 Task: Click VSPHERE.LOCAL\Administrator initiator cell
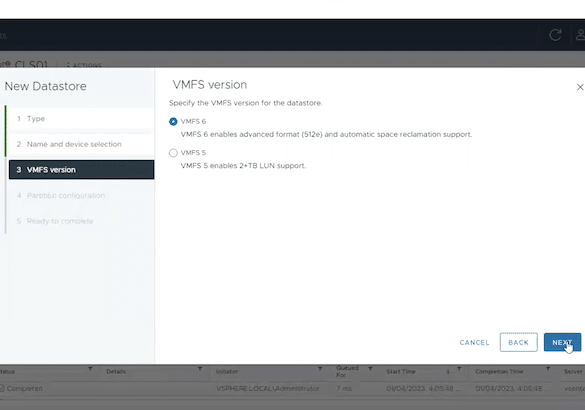point(268,389)
